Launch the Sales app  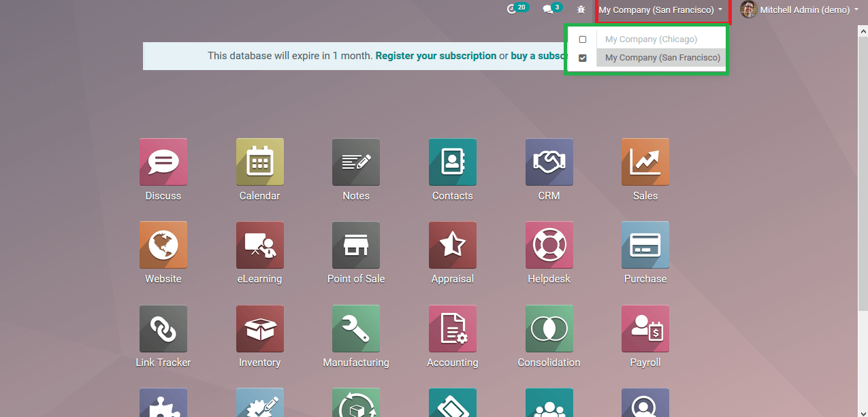pyautogui.click(x=645, y=162)
